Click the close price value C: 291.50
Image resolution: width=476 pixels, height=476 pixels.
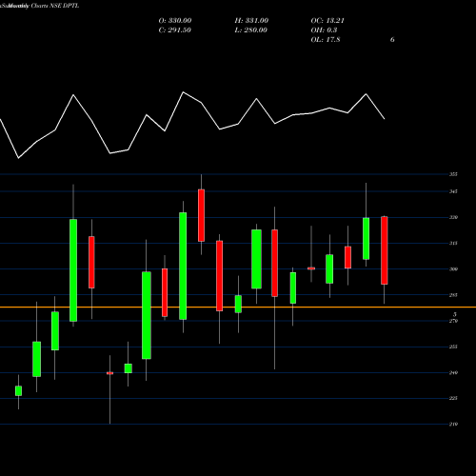(x=174, y=30)
